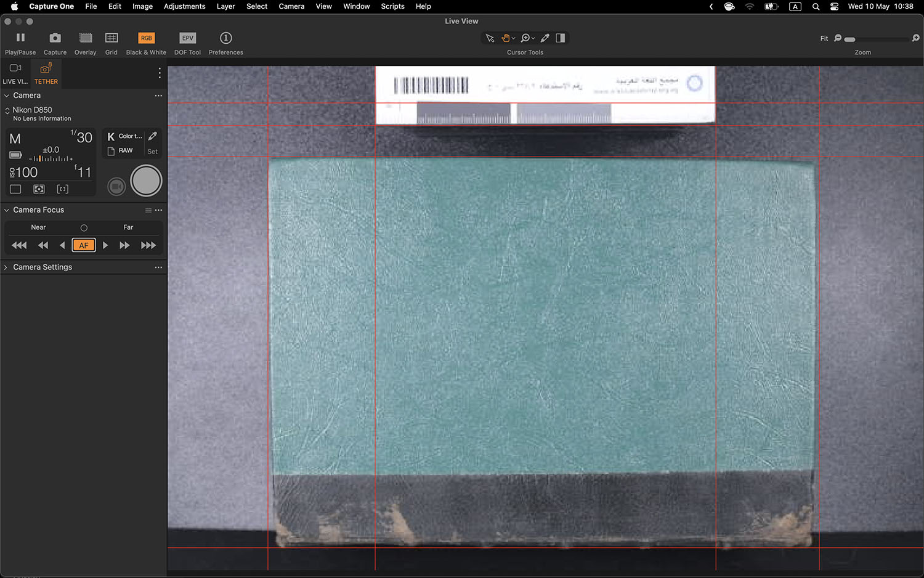
Task: Open the Apple menu
Action: pos(14,6)
